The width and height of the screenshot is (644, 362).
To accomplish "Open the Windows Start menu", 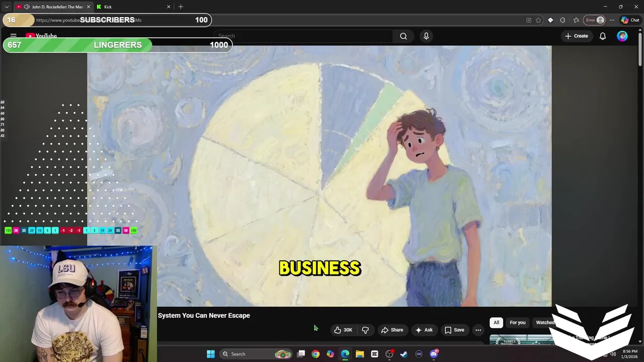I will (211, 354).
